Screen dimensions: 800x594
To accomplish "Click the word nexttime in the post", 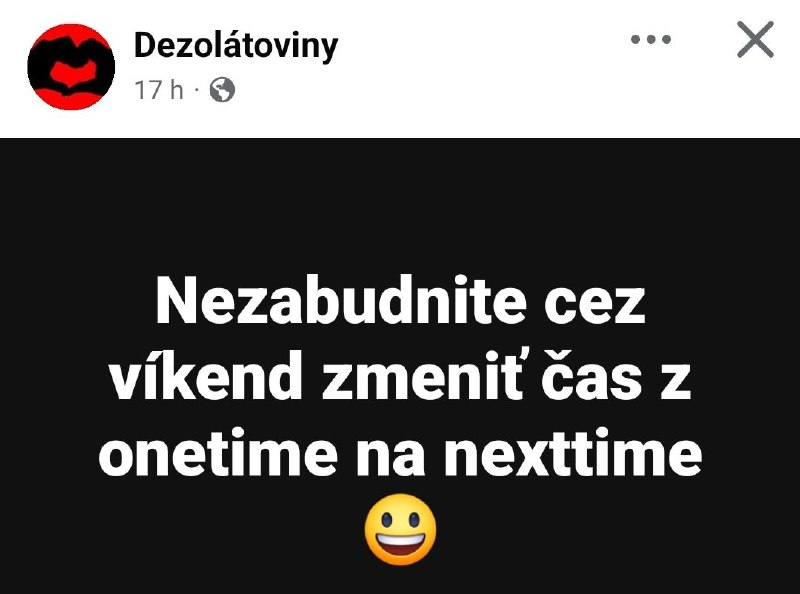I will coord(573,453).
